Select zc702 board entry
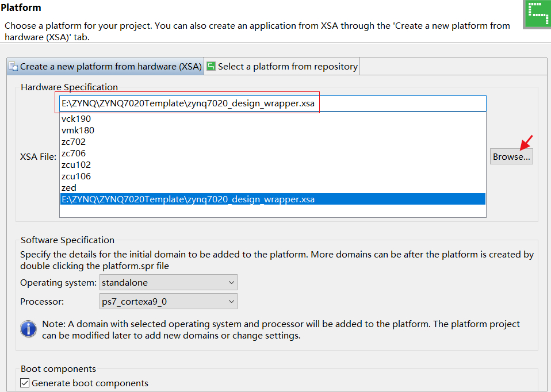The image size is (551, 392). 74,142
